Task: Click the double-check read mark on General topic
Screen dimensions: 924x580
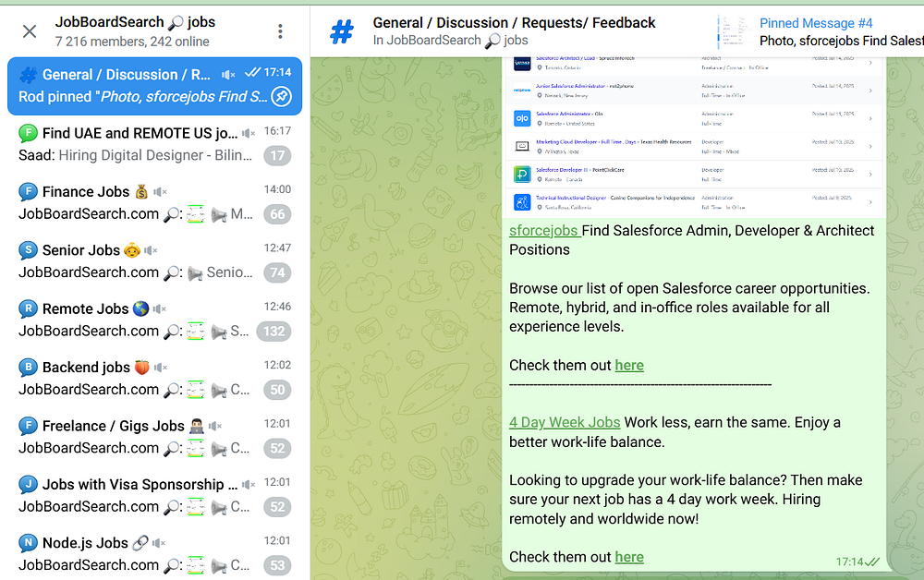Action: pyautogui.click(x=253, y=72)
